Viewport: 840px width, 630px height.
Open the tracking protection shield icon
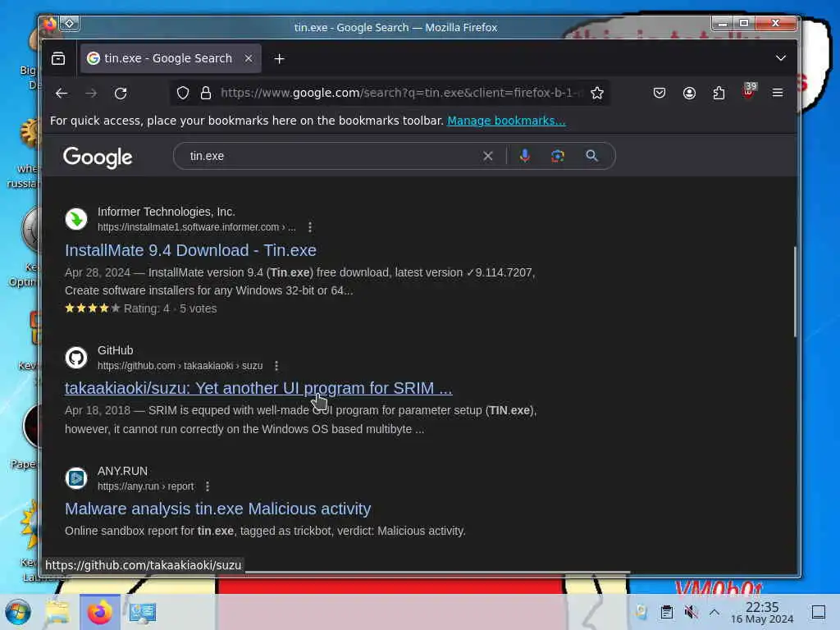[183, 94]
